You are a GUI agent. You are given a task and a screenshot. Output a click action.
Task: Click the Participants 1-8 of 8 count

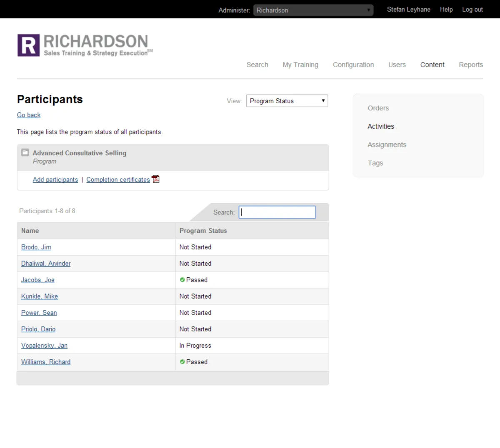click(x=47, y=211)
